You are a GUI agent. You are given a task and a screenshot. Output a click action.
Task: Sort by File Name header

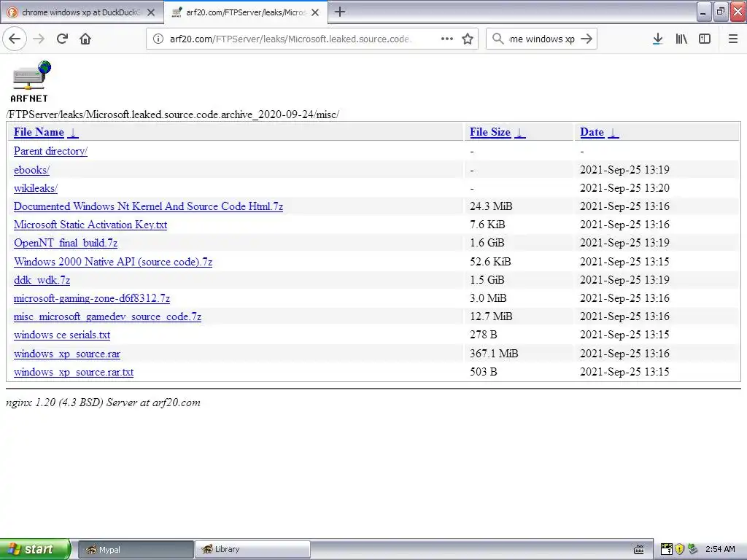[39, 132]
